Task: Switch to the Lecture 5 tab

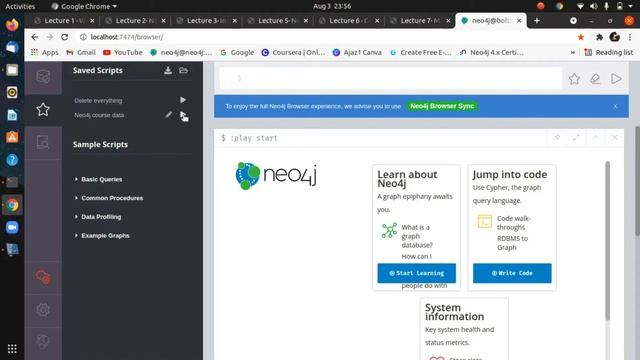Action: coord(278,20)
